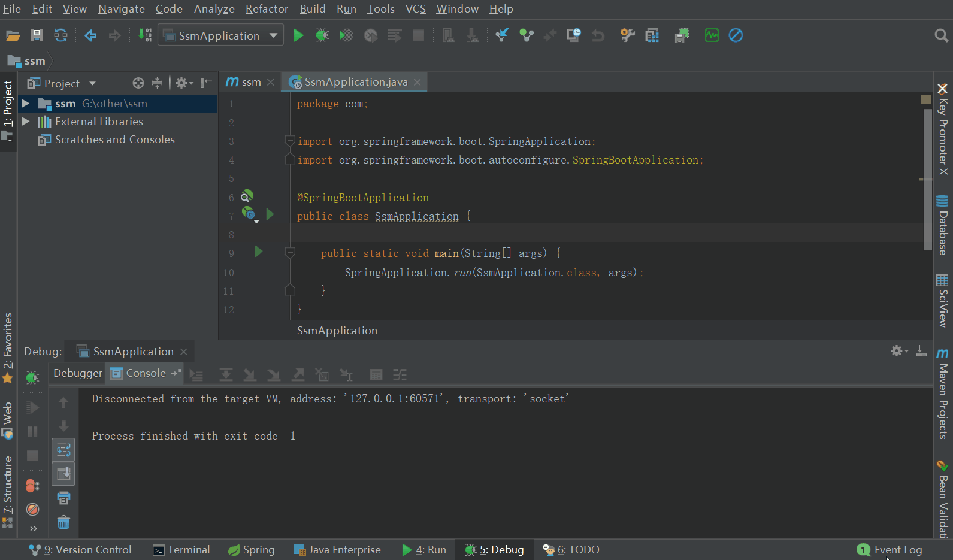The width and height of the screenshot is (953, 560).
Task: Print the console output
Action: click(63, 498)
